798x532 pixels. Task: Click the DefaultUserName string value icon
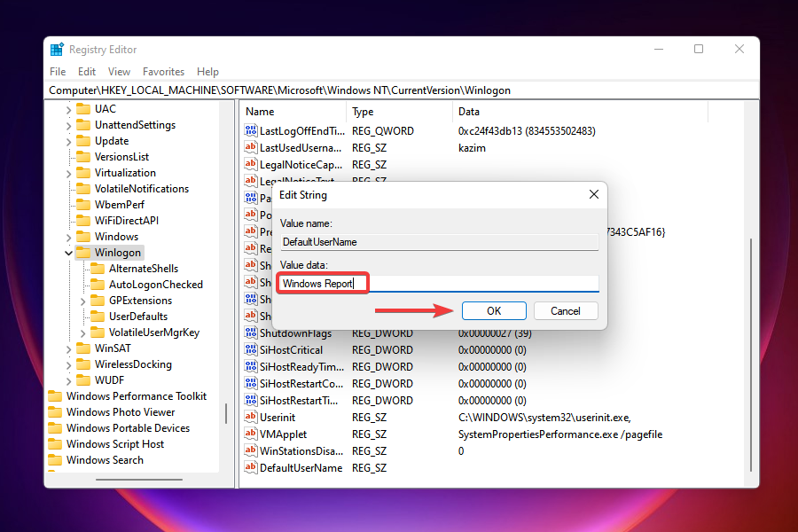250,467
